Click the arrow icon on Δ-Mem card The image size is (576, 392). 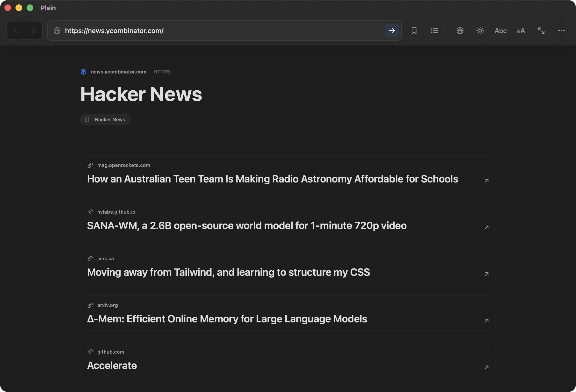(x=486, y=320)
